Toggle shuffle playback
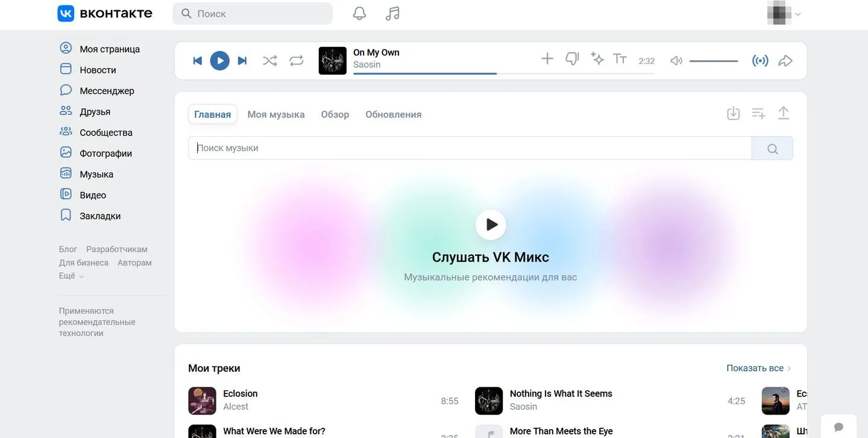 [270, 61]
